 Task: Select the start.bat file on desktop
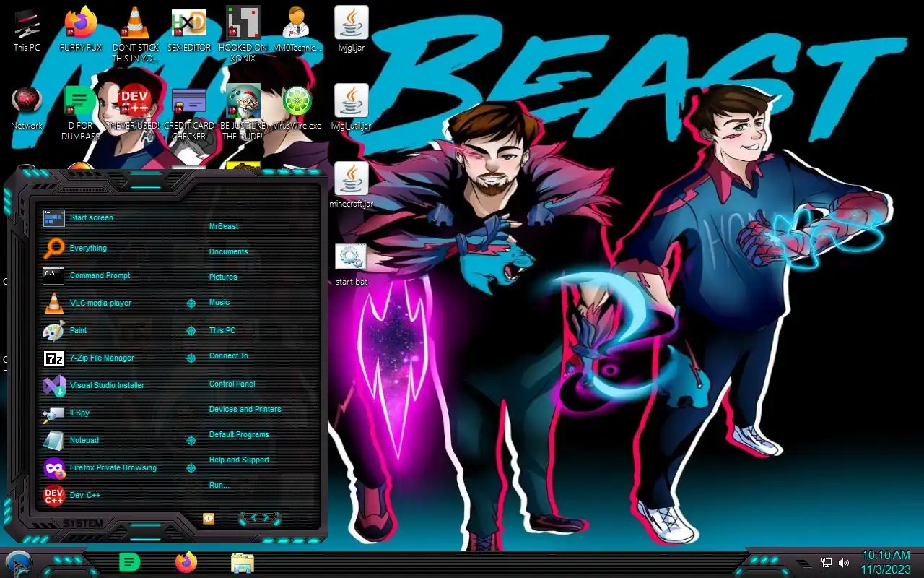point(352,263)
